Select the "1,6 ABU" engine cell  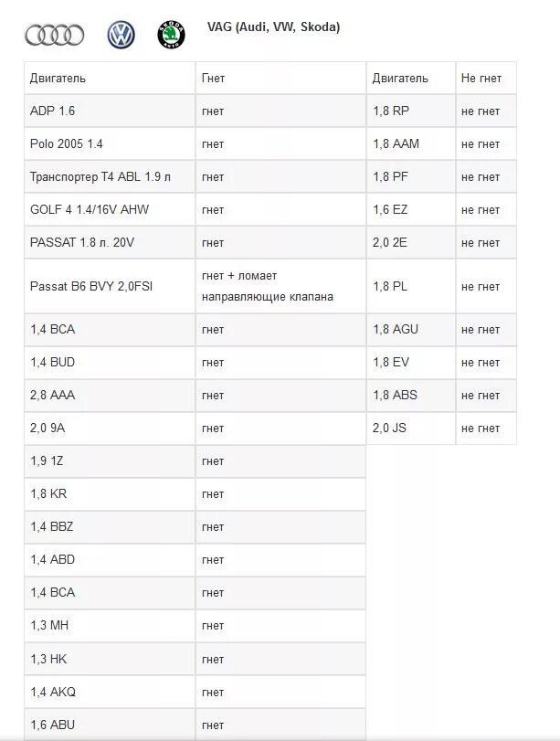click(53, 725)
